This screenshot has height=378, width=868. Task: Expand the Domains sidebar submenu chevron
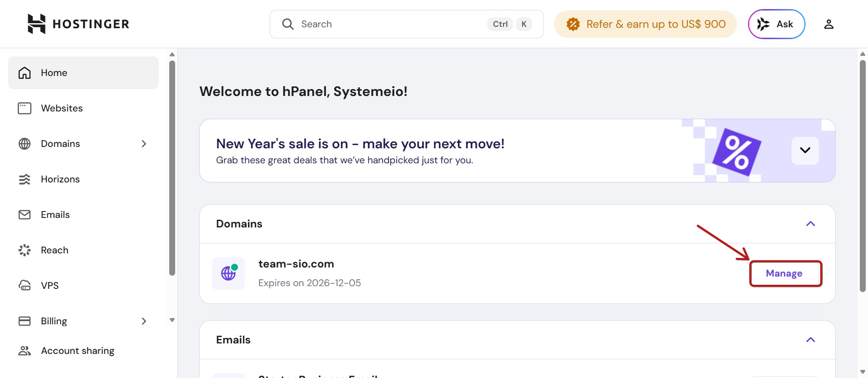[144, 144]
